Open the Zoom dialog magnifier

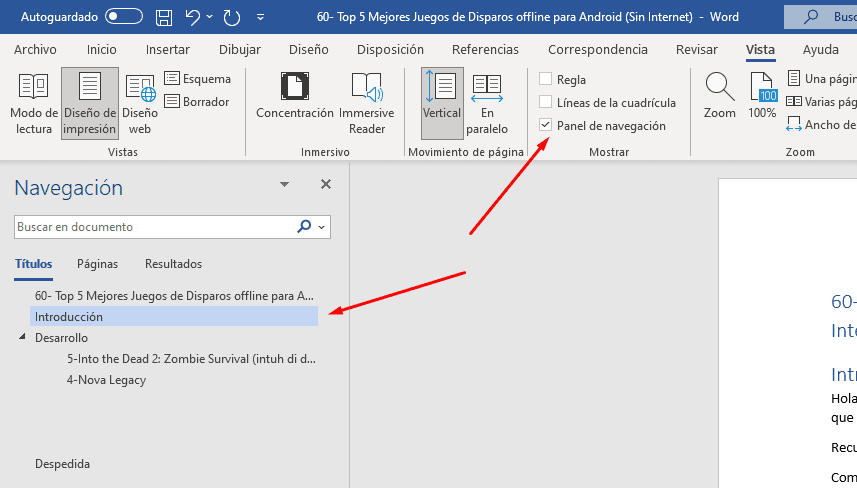719,96
